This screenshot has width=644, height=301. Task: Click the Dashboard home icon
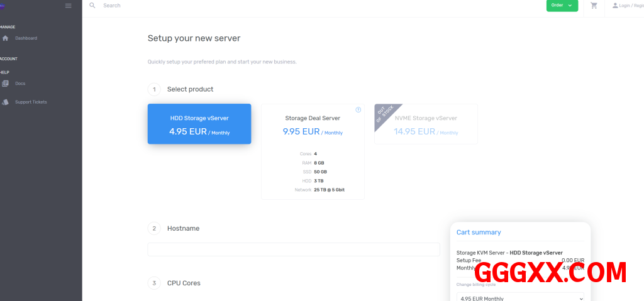click(x=6, y=38)
